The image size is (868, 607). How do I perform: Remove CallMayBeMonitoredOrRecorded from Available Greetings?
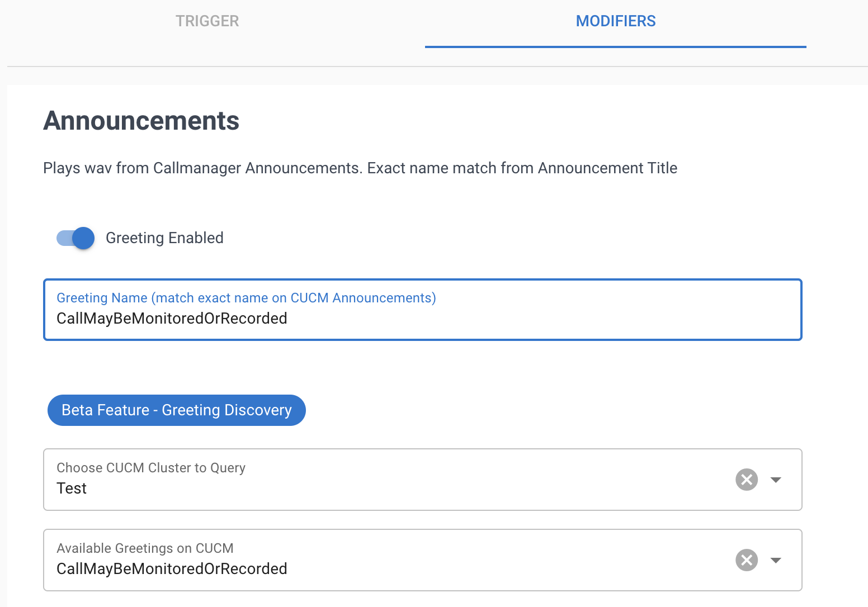746,559
